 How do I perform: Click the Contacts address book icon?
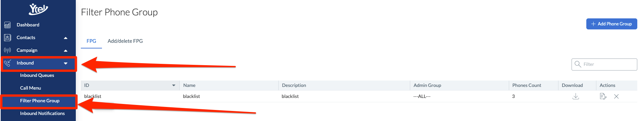coord(7,37)
